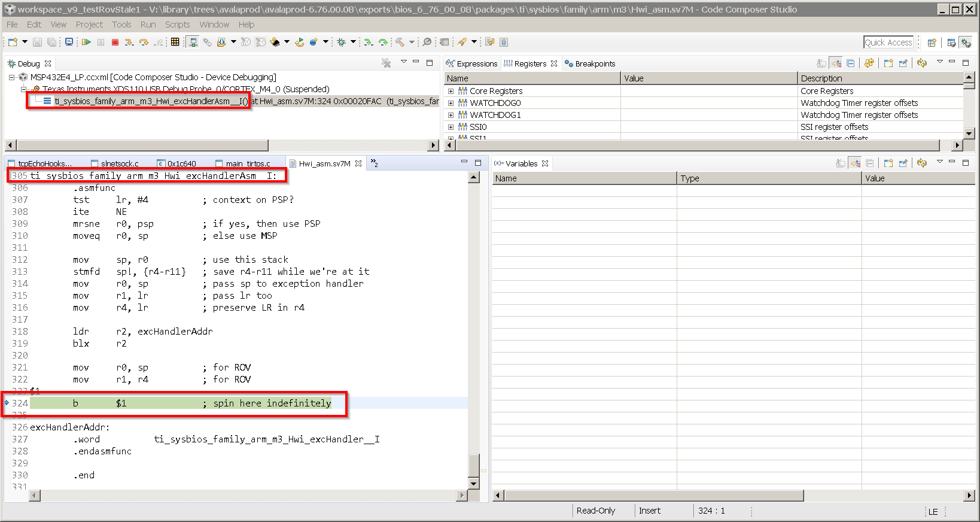Image resolution: width=980 pixels, height=522 pixels.
Task: Toggle Show Logical Structure in Variables view
Action: point(855,163)
